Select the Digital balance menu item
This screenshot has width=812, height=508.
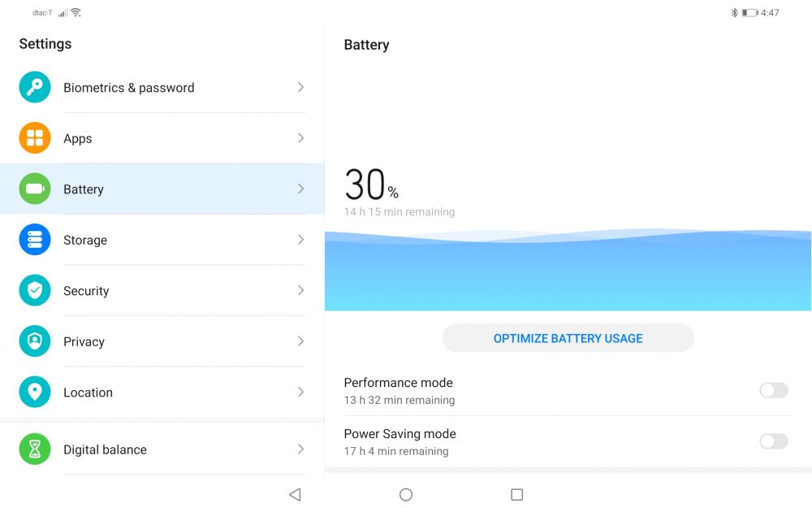tap(162, 449)
